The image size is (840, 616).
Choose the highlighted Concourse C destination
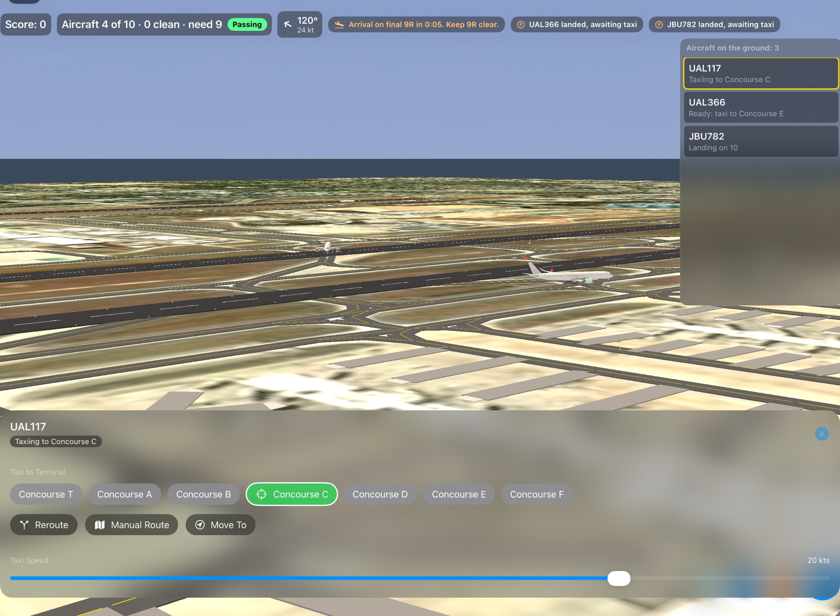[x=292, y=494]
